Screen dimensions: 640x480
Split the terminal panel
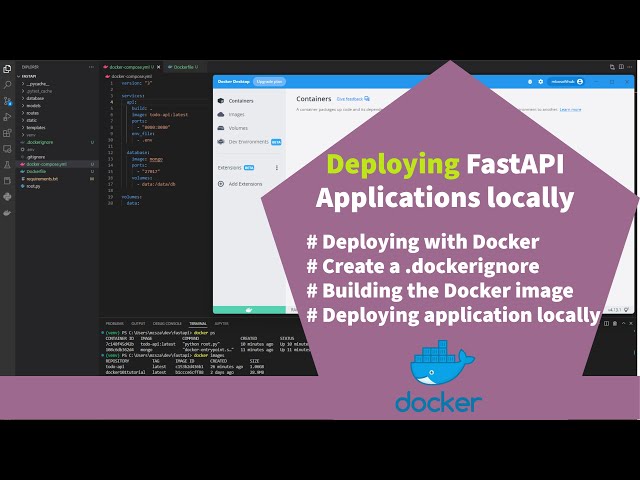[x=607, y=323]
